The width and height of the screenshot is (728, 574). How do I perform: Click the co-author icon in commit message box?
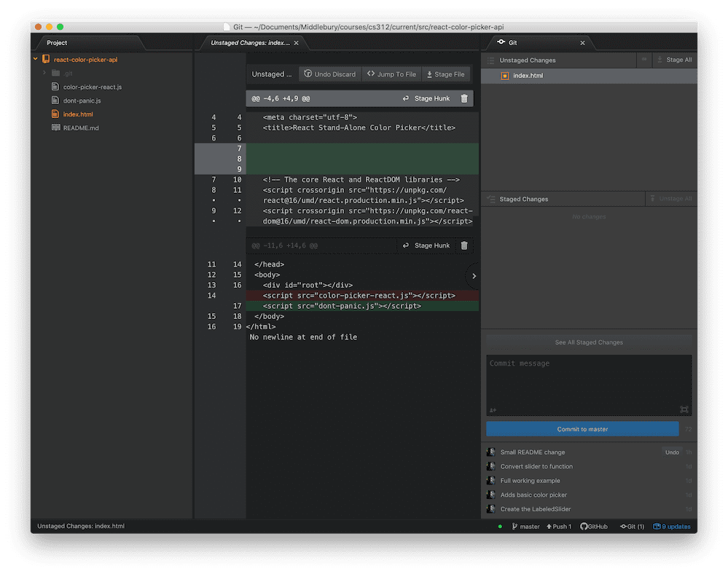click(x=493, y=409)
